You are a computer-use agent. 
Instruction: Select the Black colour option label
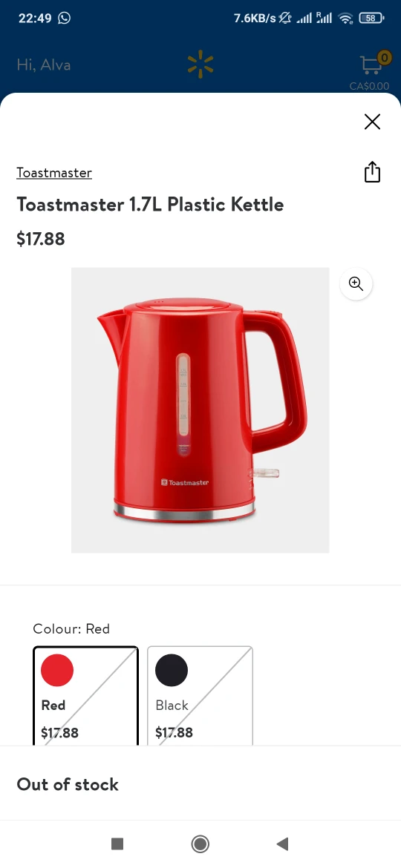172,706
